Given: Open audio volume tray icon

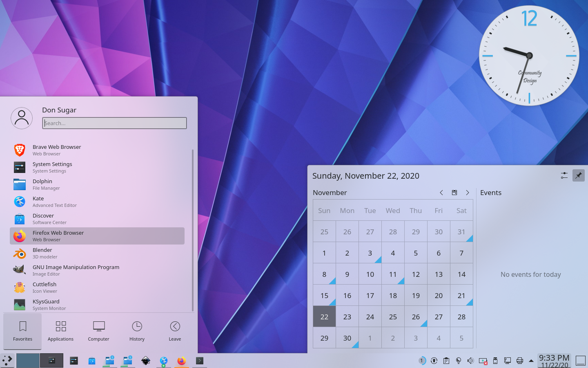Looking at the screenshot, I should [471, 361].
